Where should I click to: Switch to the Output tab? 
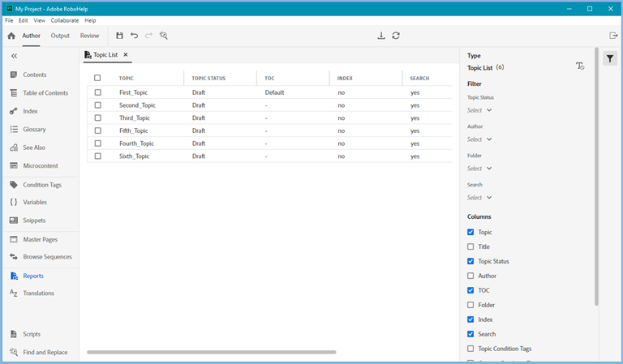(x=60, y=36)
